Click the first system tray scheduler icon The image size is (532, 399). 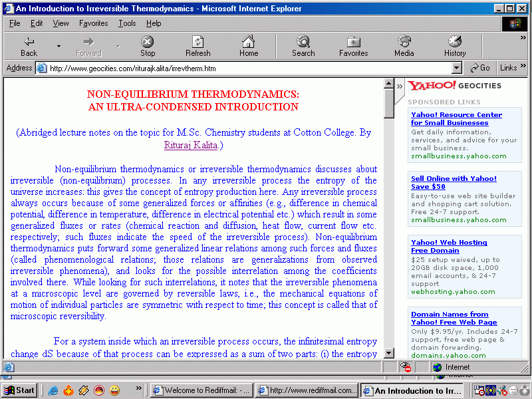tap(479, 390)
